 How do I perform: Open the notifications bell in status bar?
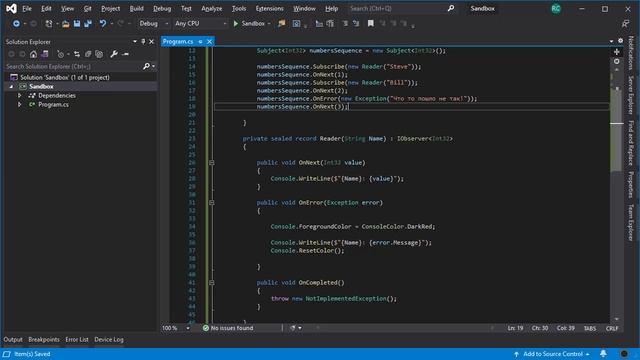click(603, 354)
